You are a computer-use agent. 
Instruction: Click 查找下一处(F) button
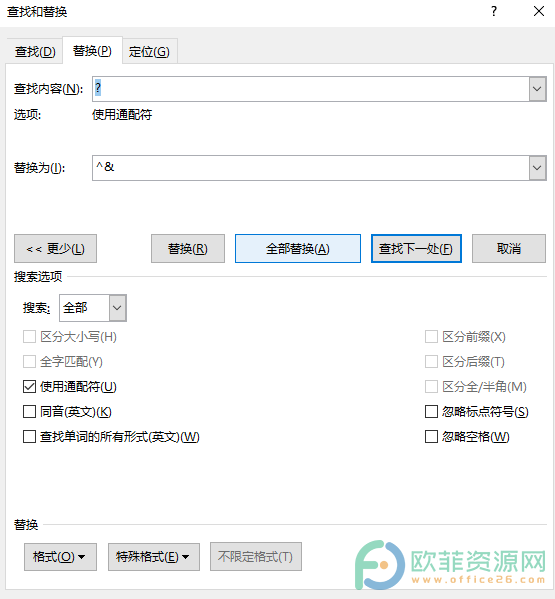pyautogui.click(x=416, y=249)
